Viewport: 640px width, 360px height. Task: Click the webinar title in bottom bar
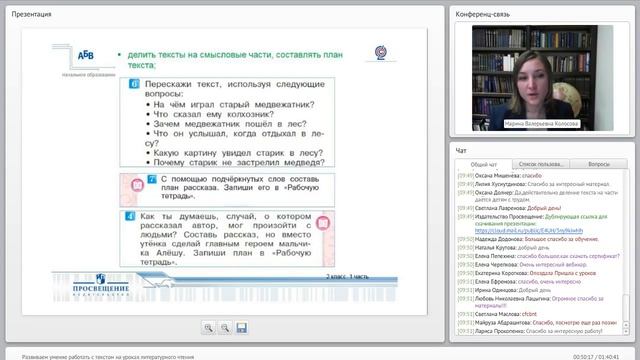pyautogui.click(x=108, y=357)
